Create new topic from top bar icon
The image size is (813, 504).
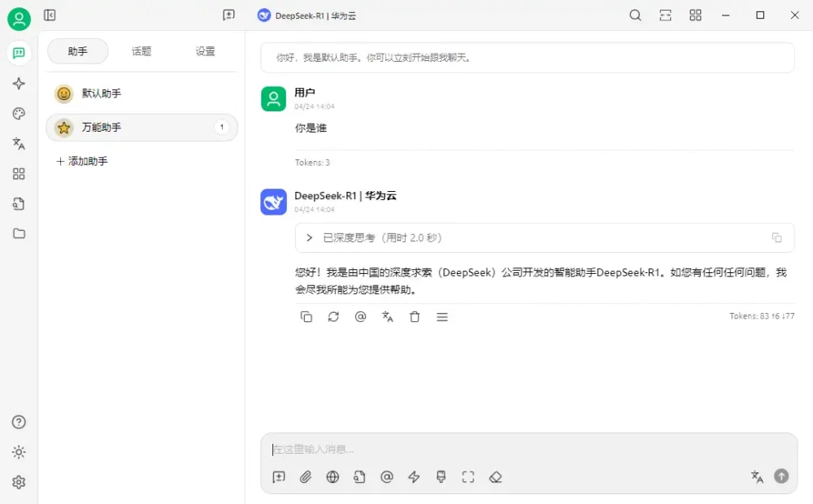click(228, 15)
